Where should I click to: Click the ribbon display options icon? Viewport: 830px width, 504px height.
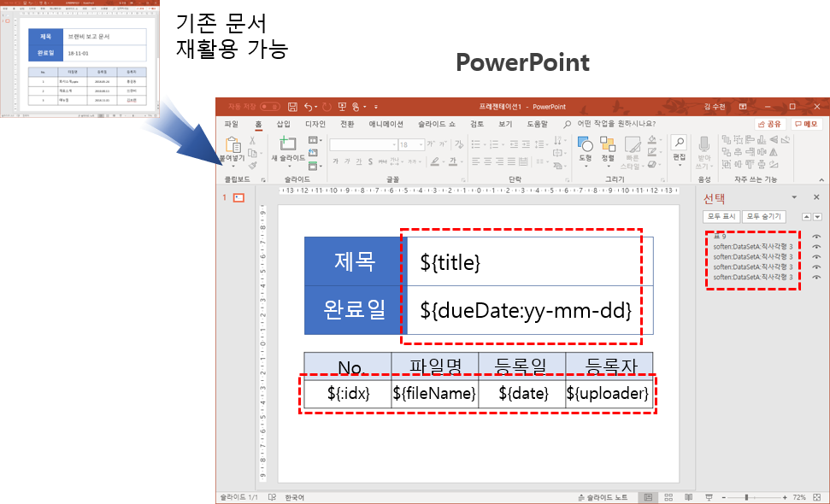pos(743,107)
